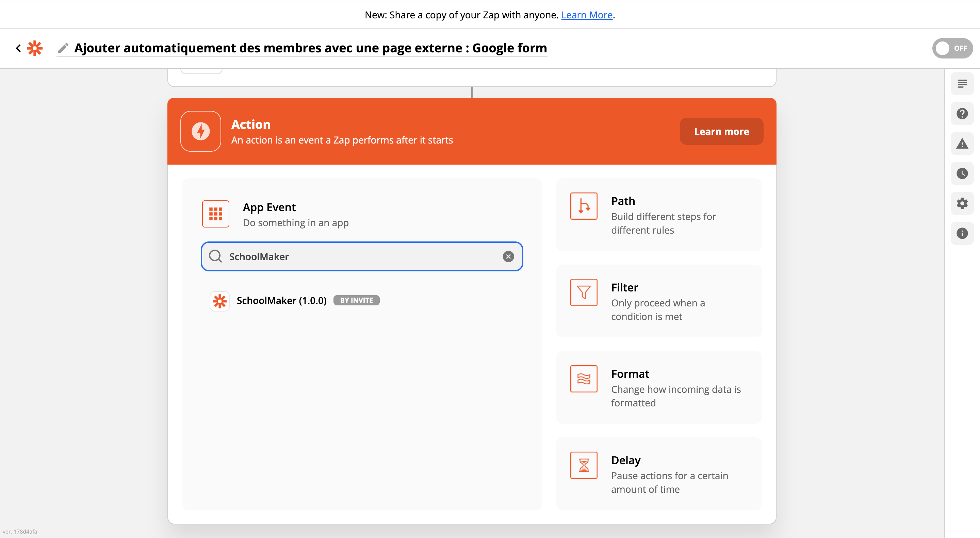
Task: Select SchoolMaker (1.0.0) app result
Action: tap(281, 301)
